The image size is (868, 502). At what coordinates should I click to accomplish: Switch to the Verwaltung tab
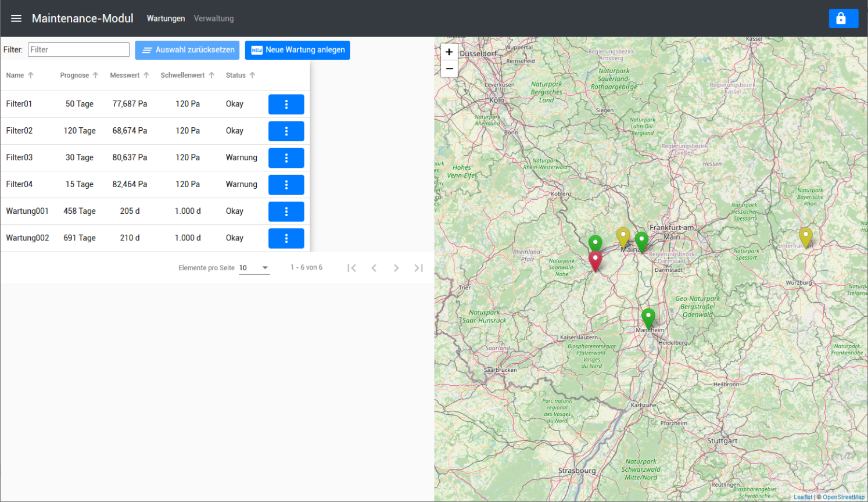click(x=214, y=19)
